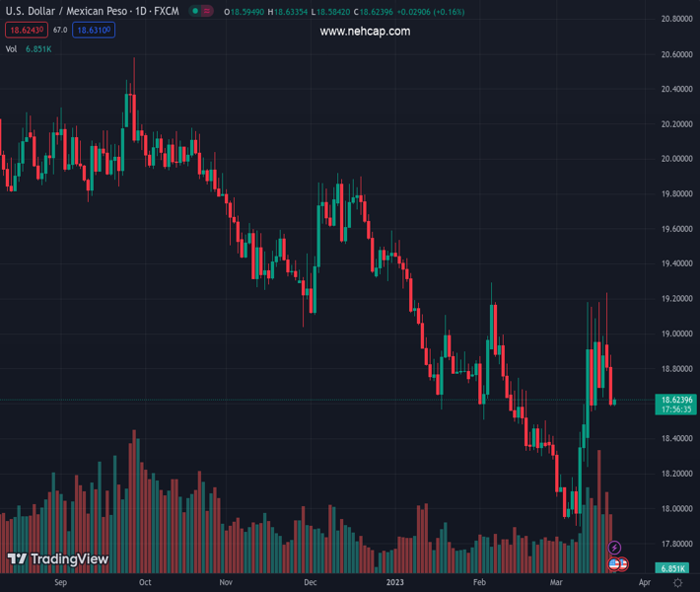Click the 20.20000 price axis label
The image size is (700, 592).
pyautogui.click(x=676, y=123)
